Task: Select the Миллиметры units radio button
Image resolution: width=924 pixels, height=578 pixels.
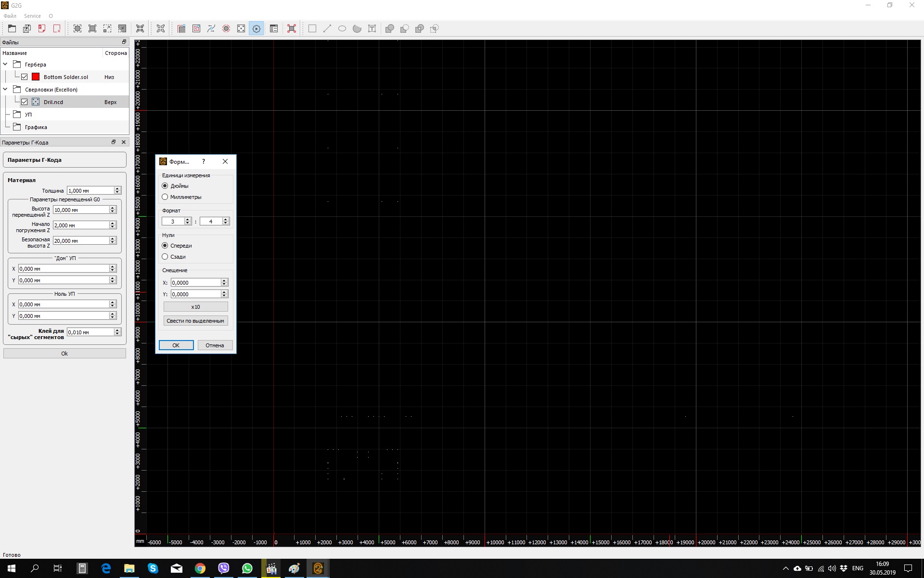Action: 165,197
